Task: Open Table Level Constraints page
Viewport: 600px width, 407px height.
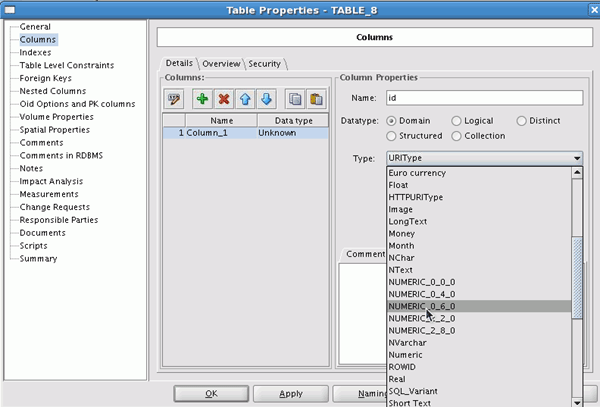Action: coord(67,65)
